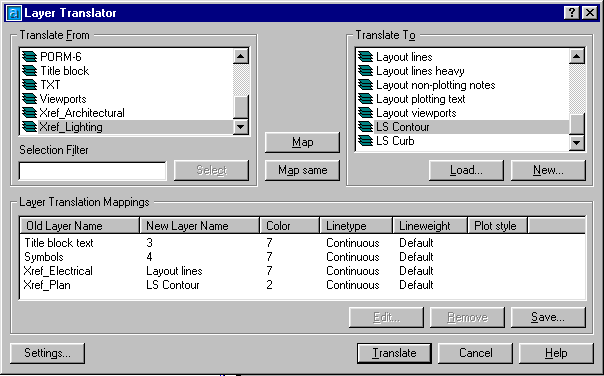Click the Map same button
The height and width of the screenshot is (376, 604).
click(302, 170)
